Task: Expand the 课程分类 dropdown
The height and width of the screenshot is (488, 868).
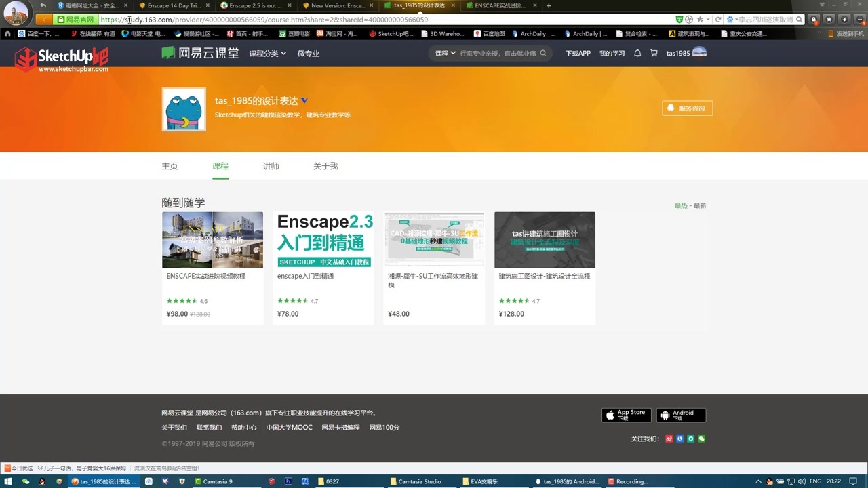Action: 267,54
